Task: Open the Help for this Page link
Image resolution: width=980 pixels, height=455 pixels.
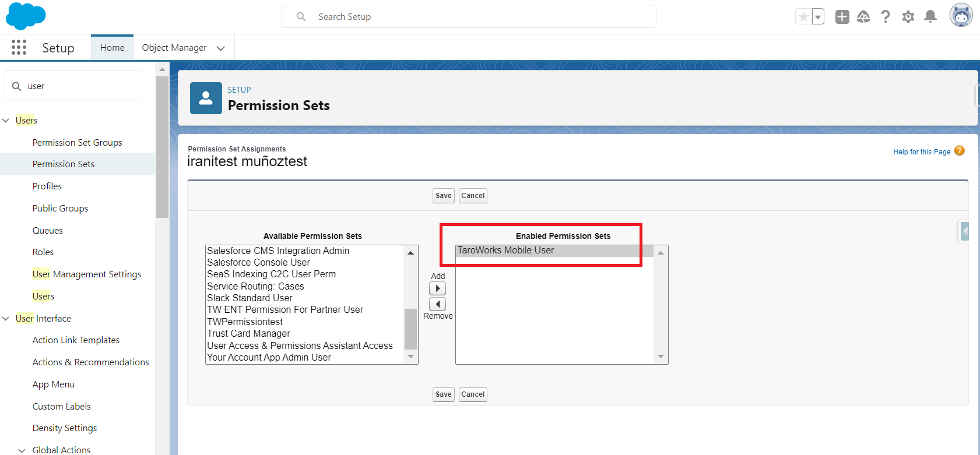Action: 922,152
